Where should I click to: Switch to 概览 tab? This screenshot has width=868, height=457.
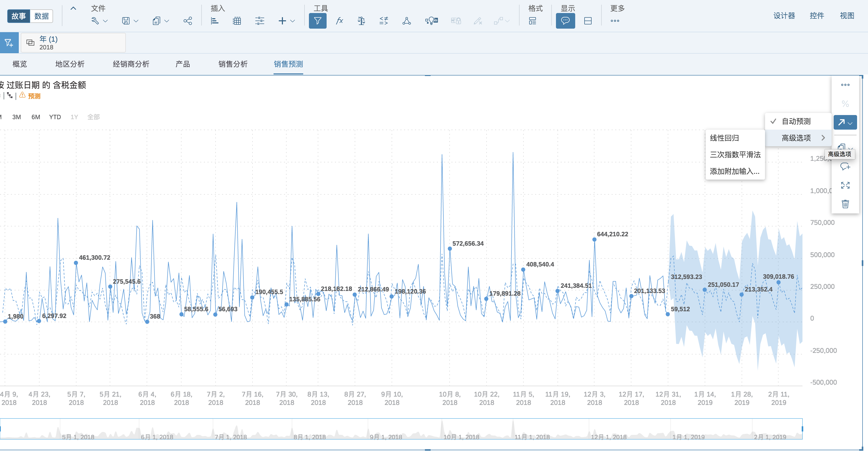pos(20,64)
